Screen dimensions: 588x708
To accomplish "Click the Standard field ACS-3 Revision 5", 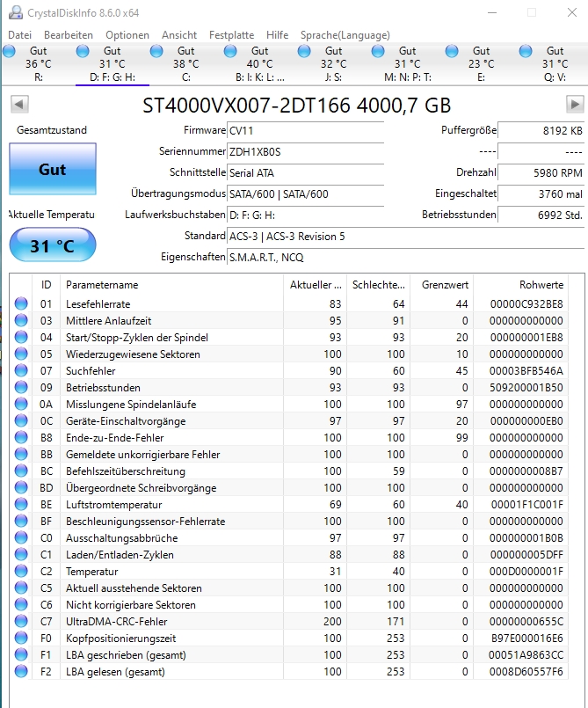I will coord(405,237).
